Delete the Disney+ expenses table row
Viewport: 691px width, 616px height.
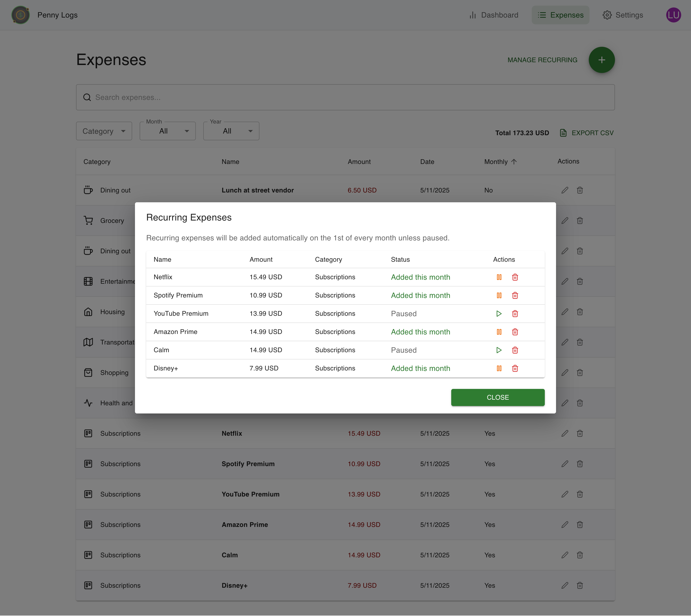point(580,586)
